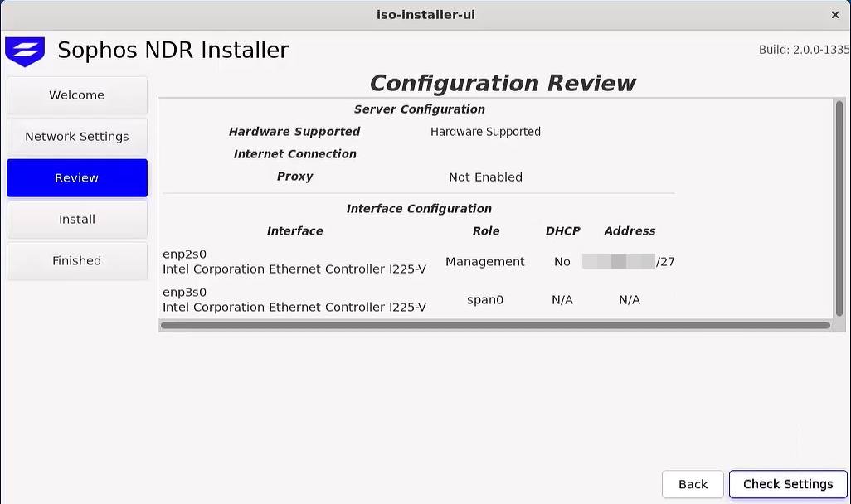Click the 'Configuration Review' title
Screen dimensions: 851x504
[x=503, y=83]
